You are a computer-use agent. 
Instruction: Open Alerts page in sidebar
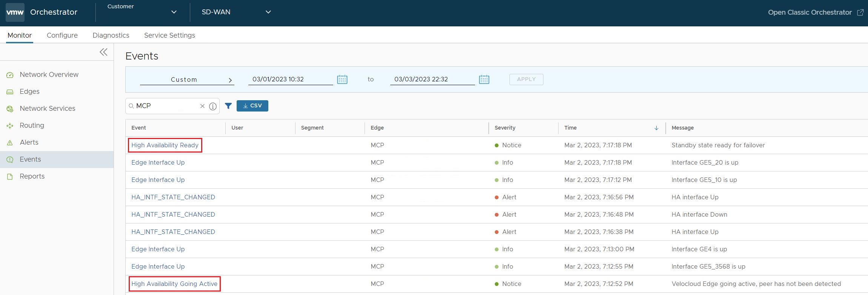29,142
